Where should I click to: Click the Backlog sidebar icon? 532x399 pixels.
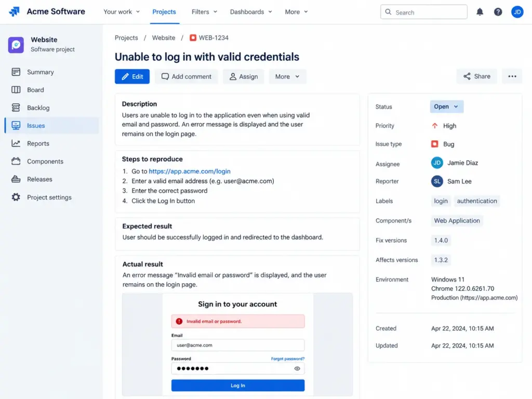pos(16,108)
